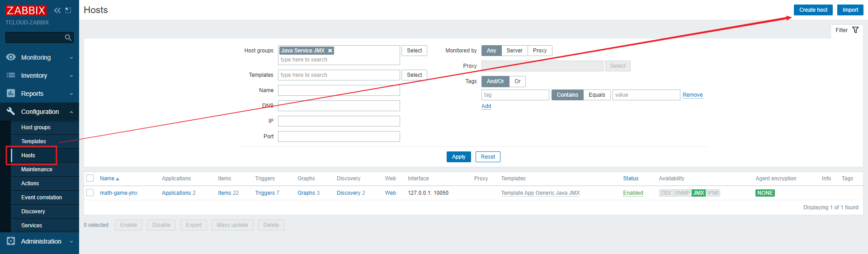Screen dimensions: 868x254
Task: Click the IPMI availability indicator
Action: point(713,193)
